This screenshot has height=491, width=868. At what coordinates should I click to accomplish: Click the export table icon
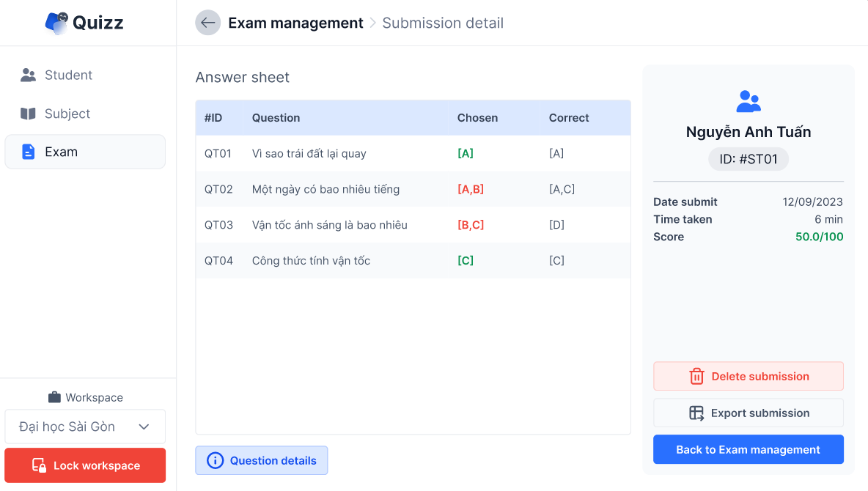click(x=696, y=413)
